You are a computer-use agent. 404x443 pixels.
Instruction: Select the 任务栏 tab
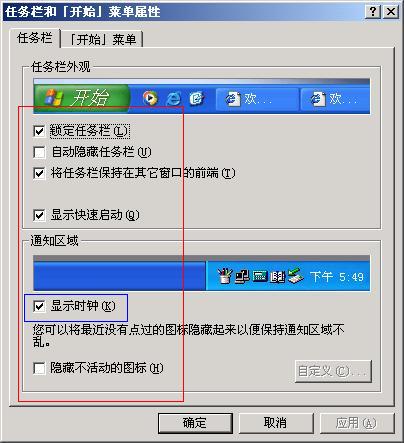click(35, 38)
